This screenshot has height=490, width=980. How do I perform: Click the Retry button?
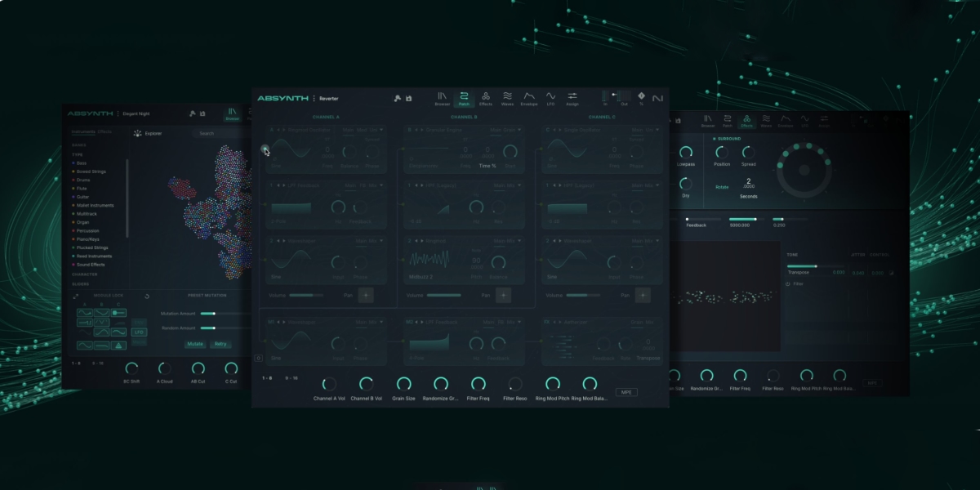(220, 344)
